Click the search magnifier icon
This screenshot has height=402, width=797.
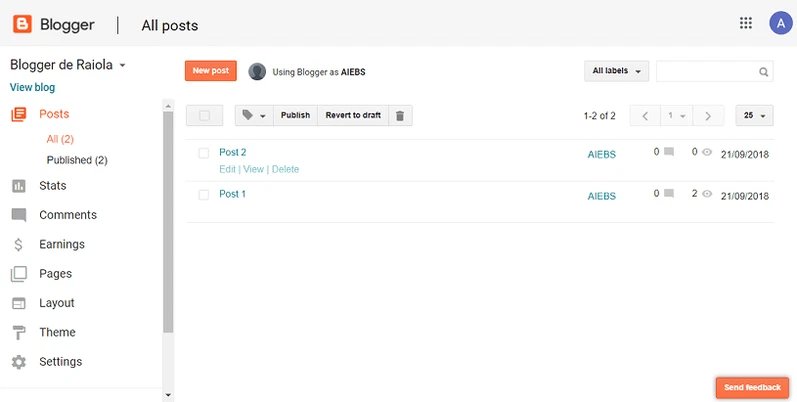tap(763, 72)
